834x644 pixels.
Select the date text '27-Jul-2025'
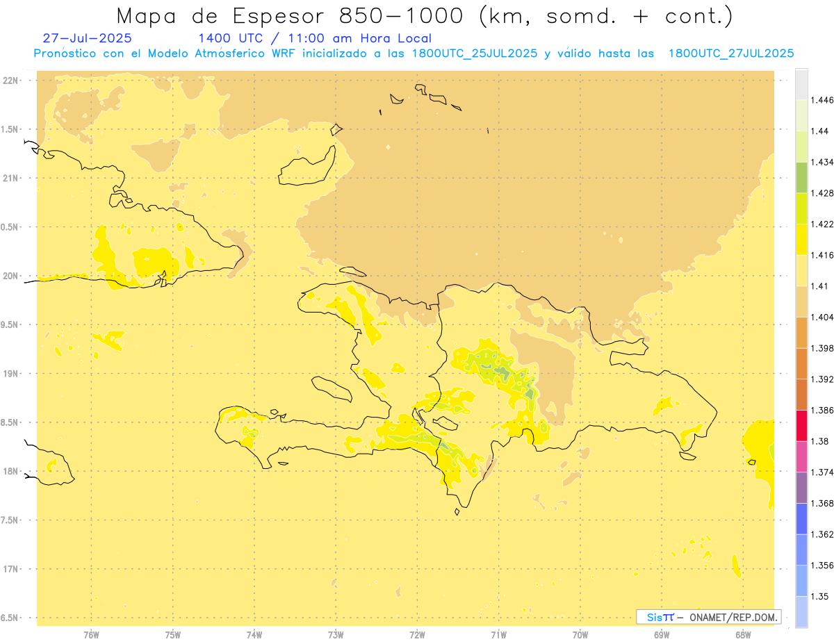(87, 38)
